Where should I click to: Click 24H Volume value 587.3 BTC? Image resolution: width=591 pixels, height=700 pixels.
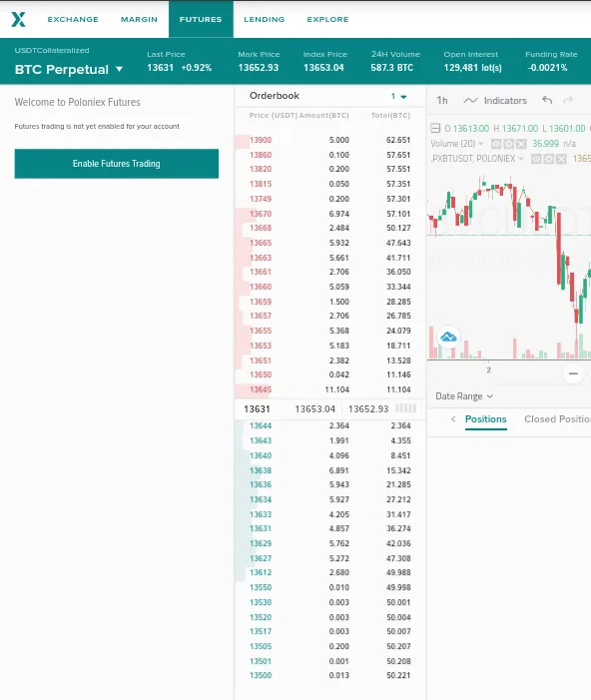(392, 68)
